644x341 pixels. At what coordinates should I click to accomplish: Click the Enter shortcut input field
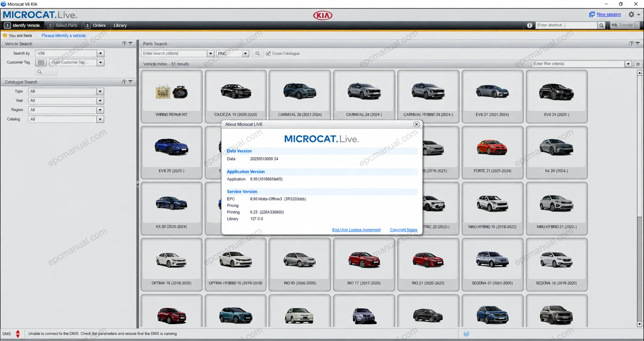(567, 25)
